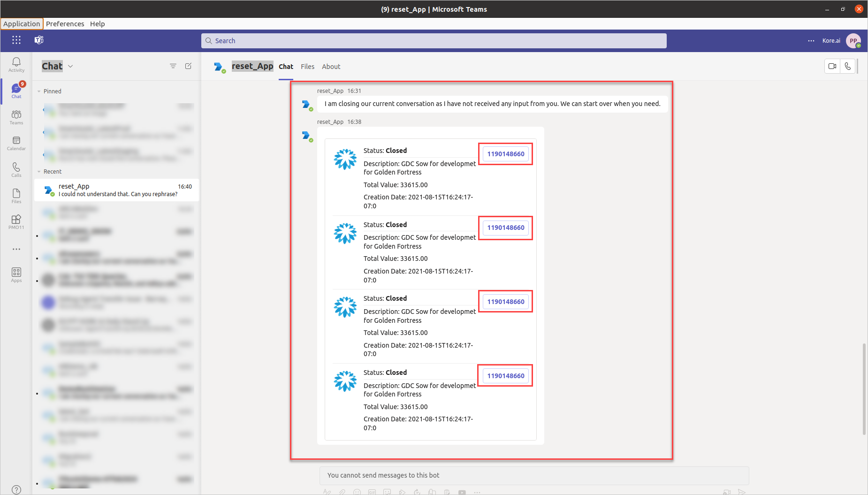Open the app launcher grid icon

[16, 40]
